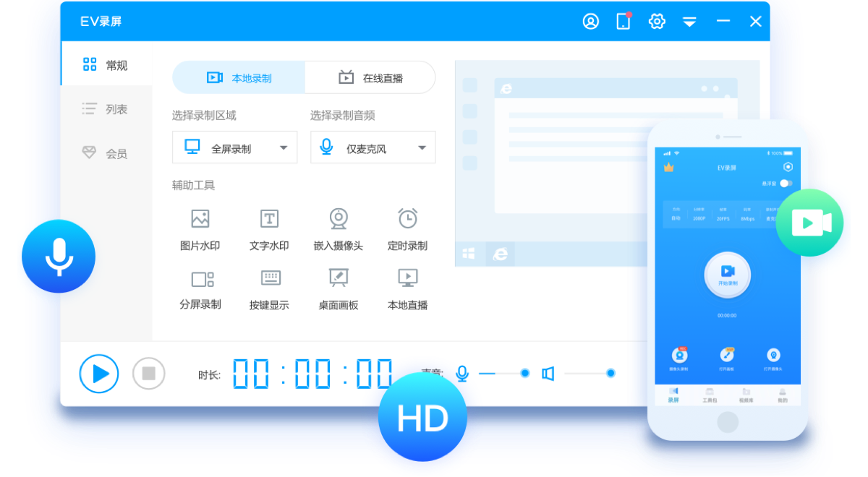
Task: Tap 开始录制 on the phone preview
Action: point(727,275)
